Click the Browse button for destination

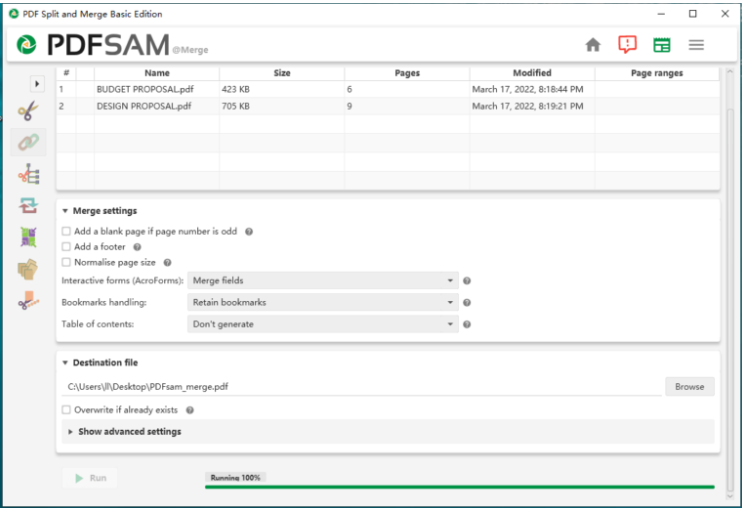689,387
